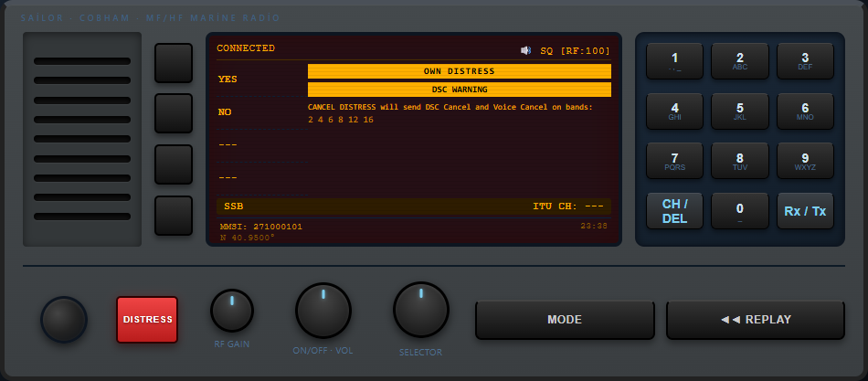Tap keypad key 2 ABC
Viewport: 868px width, 381px height.
pos(740,61)
